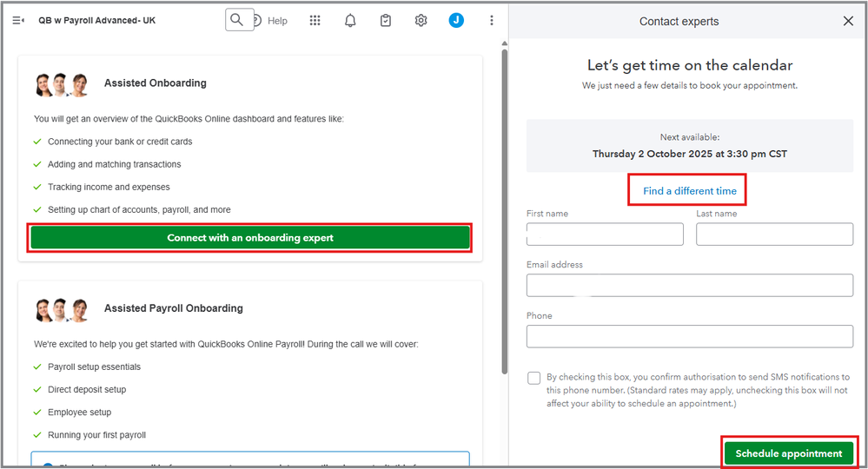Check the SMS notifications authorisation box

click(533, 378)
